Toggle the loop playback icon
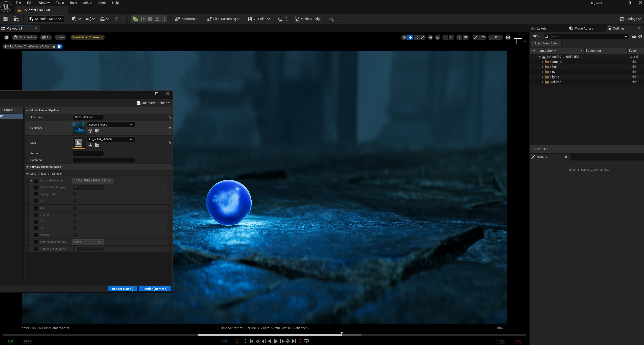 [x=306, y=341]
